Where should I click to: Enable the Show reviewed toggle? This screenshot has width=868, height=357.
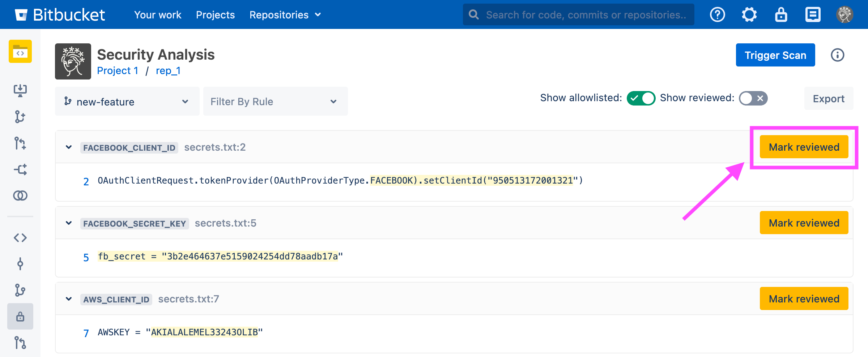(753, 98)
